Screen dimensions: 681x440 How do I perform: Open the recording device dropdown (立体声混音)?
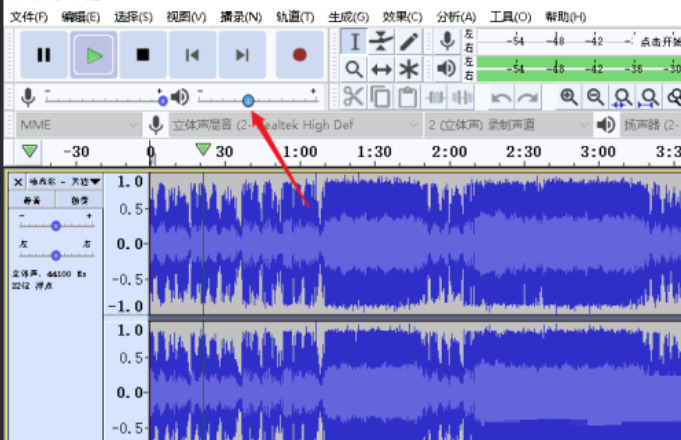pyautogui.click(x=294, y=125)
